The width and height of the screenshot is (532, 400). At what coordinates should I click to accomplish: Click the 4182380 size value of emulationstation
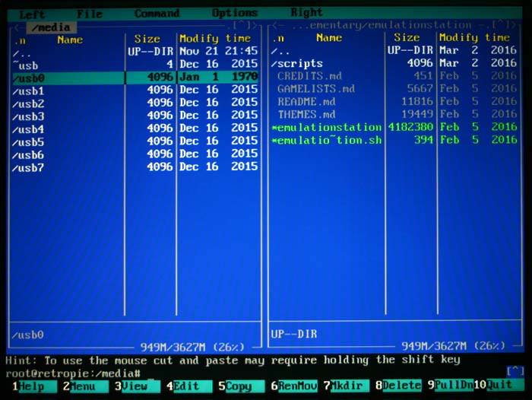[x=410, y=127]
